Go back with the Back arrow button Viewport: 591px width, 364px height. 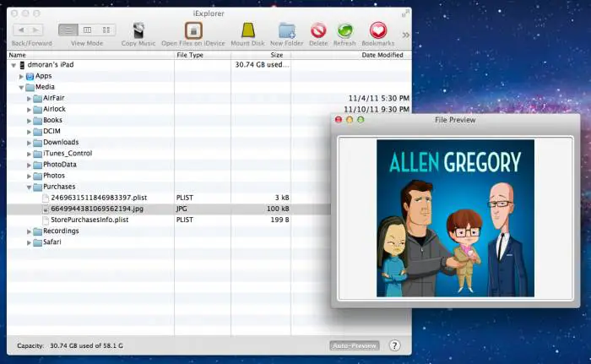pyautogui.click(x=21, y=30)
